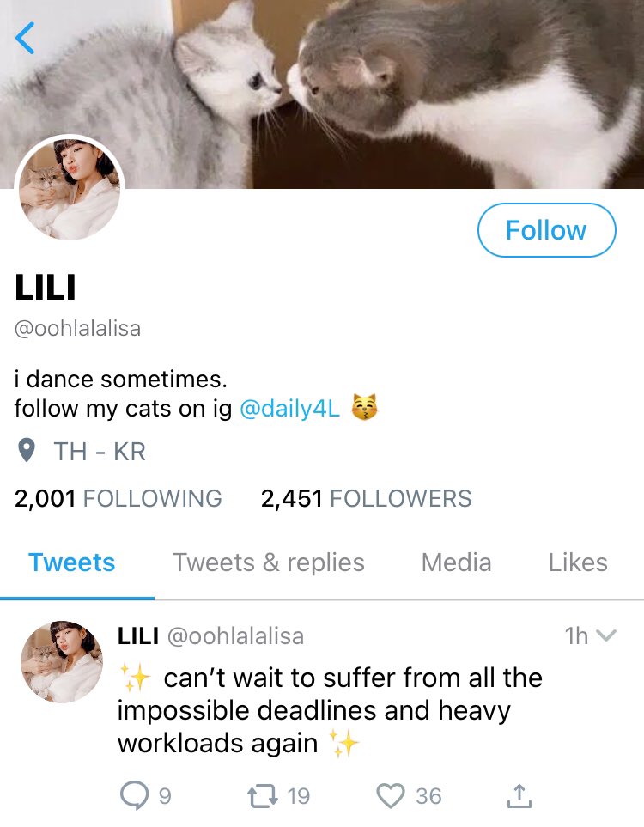
Task: Open tweet options chevron next to 1h
Action: 605,636
